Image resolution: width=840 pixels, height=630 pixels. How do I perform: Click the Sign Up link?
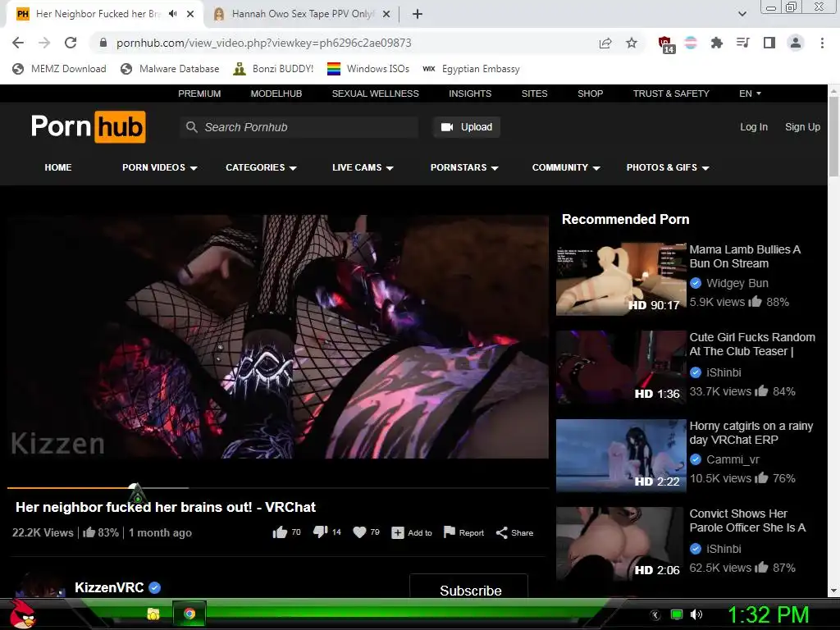coord(802,127)
